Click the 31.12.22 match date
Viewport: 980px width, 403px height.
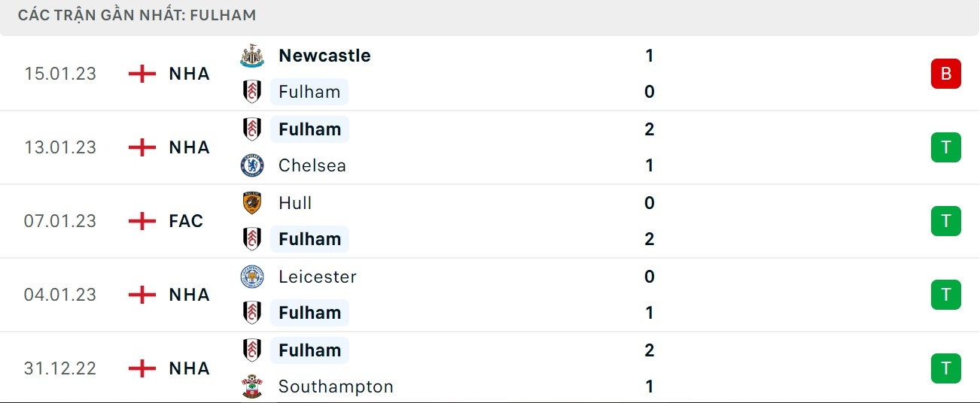coord(60,368)
